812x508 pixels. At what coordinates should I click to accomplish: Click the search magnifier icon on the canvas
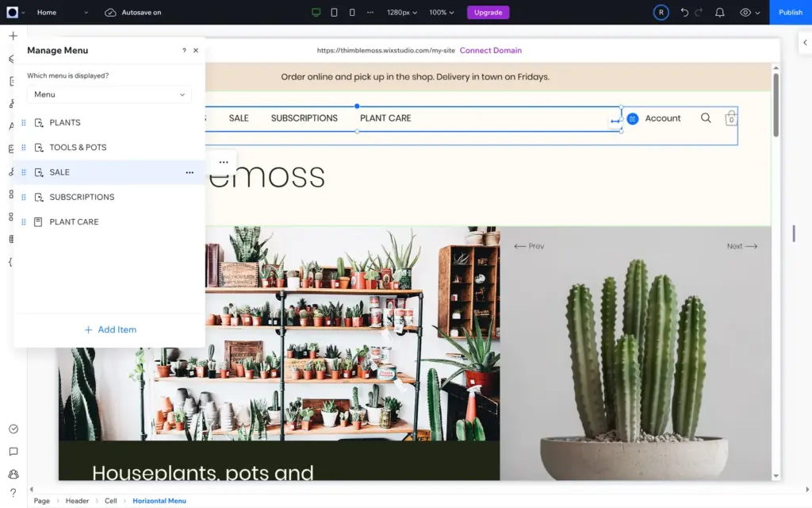(x=706, y=118)
